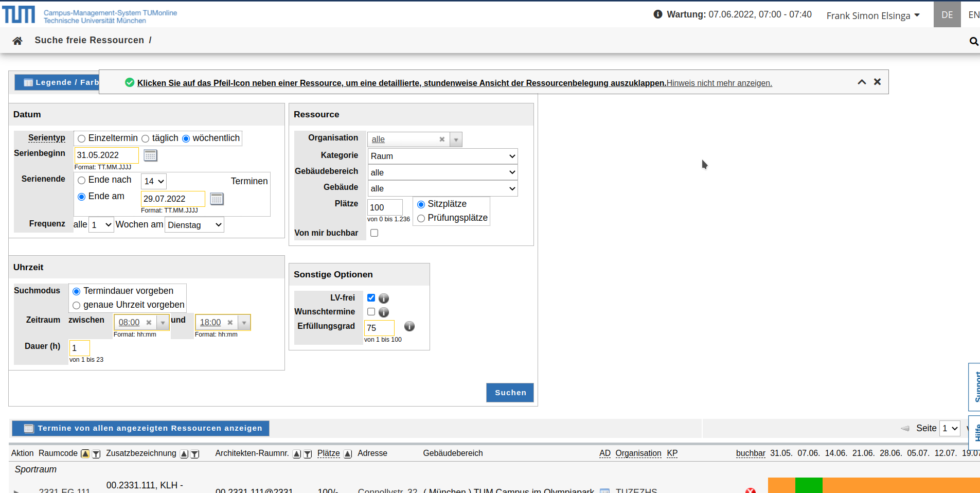The image size is (980, 493).
Task: Sort the Plätze column ascending
Action: point(348,454)
